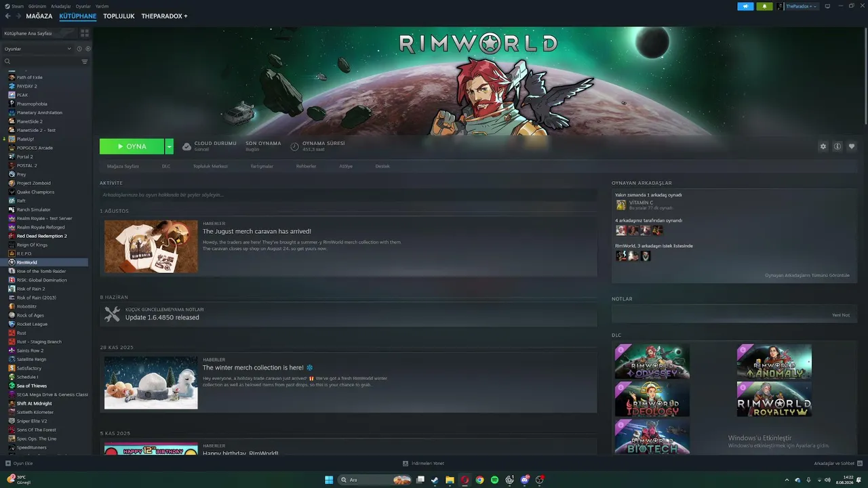The image size is (868, 488).
Task: Open the Windows Start button
Action: click(329, 480)
